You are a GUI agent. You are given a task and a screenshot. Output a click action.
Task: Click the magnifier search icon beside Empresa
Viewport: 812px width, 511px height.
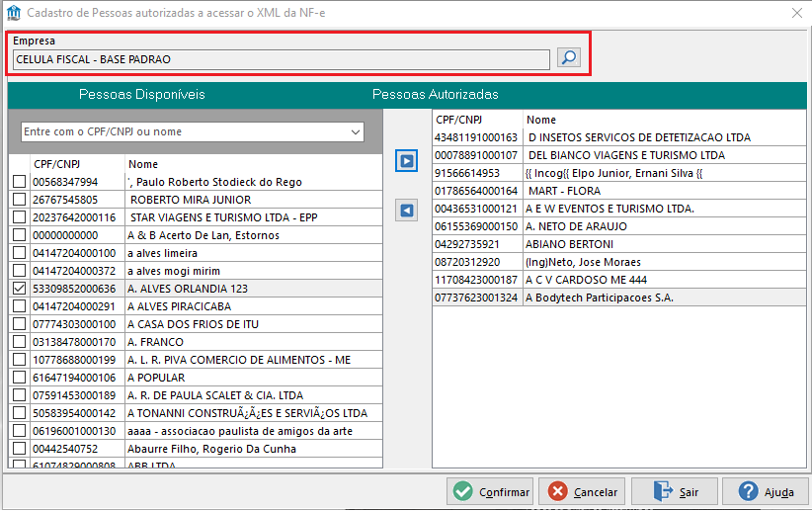pos(569,57)
